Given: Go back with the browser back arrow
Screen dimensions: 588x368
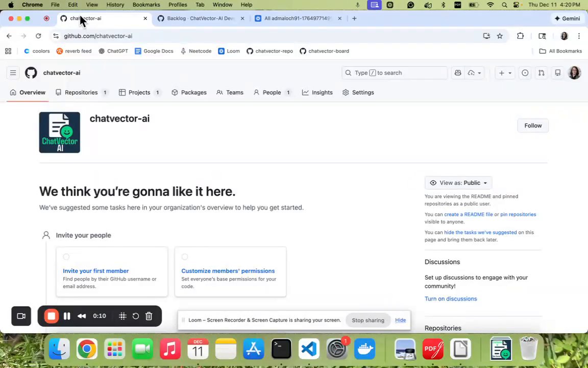Looking at the screenshot, I should 9,36.
